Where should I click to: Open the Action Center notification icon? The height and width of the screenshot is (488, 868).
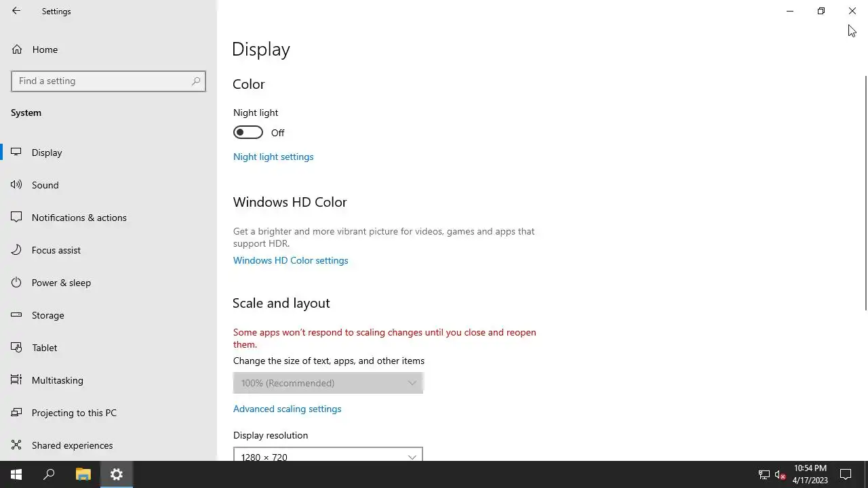click(846, 474)
